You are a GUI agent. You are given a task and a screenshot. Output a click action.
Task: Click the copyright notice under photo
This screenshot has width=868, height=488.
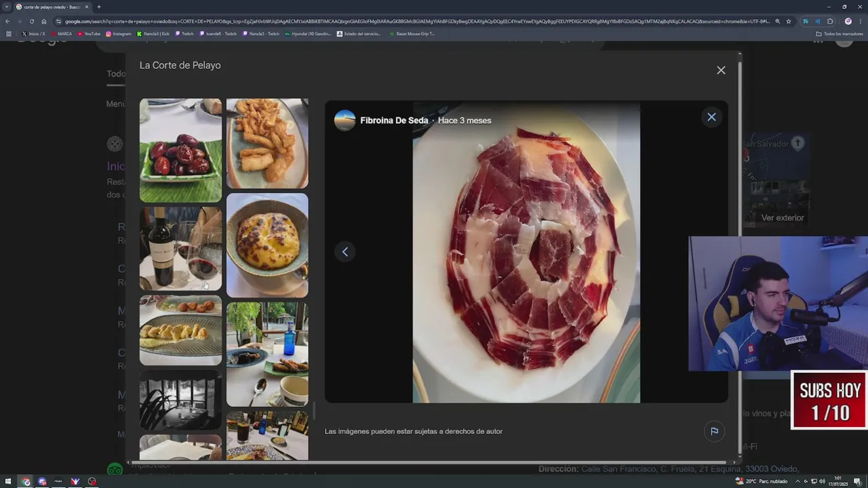click(414, 432)
